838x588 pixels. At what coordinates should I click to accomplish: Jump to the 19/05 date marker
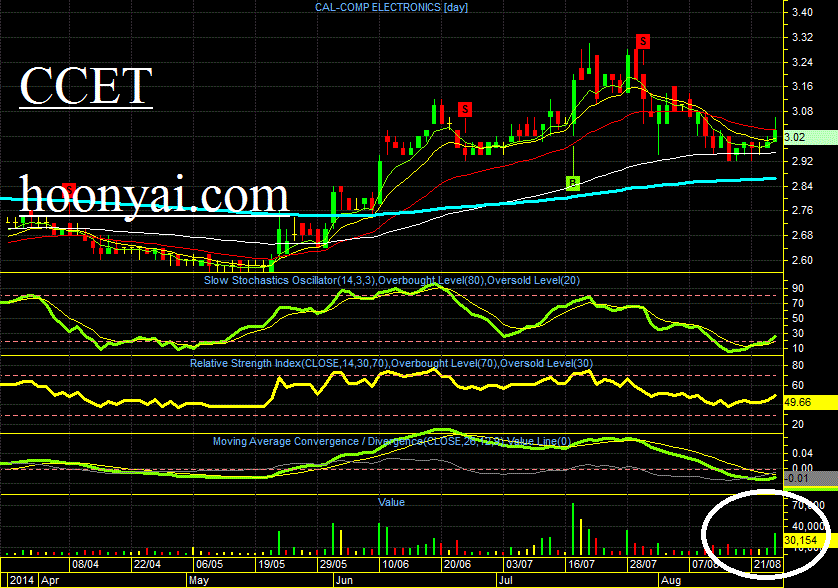coord(271,564)
